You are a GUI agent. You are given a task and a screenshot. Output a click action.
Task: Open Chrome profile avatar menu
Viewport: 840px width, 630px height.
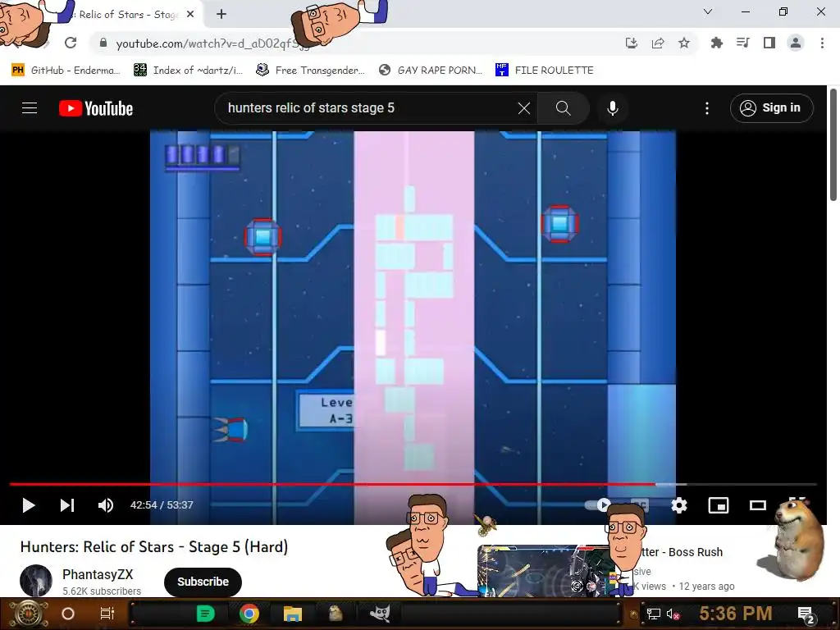pos(796,43)
